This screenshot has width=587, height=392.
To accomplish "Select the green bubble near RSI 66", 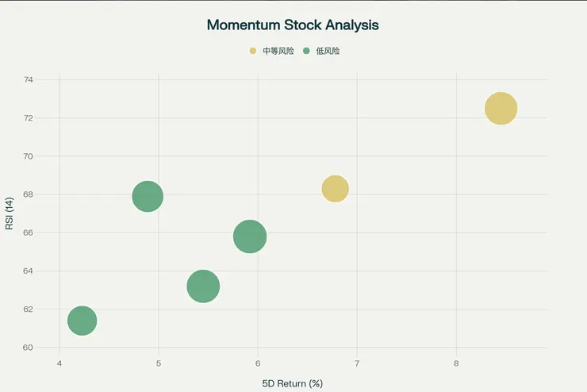I will [250, 236].
